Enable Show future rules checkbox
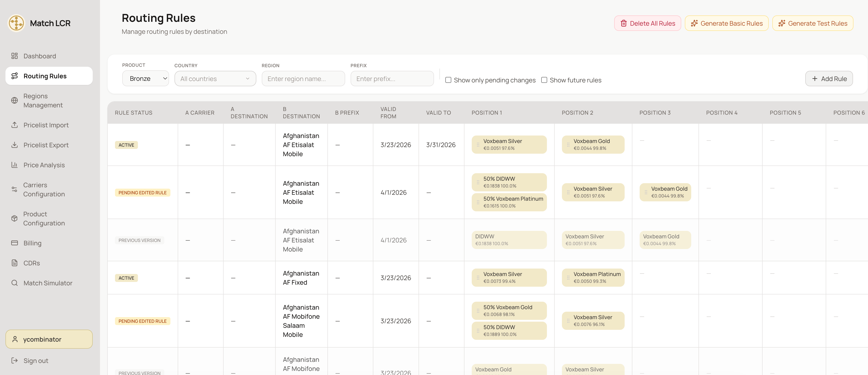The image size is (868, 375). tap(544, 80)
